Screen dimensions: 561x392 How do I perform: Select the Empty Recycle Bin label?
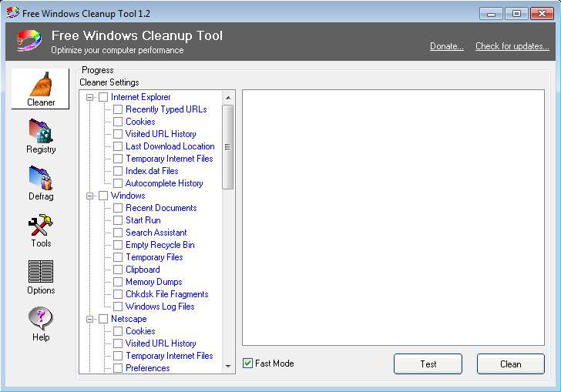(160, 245)
